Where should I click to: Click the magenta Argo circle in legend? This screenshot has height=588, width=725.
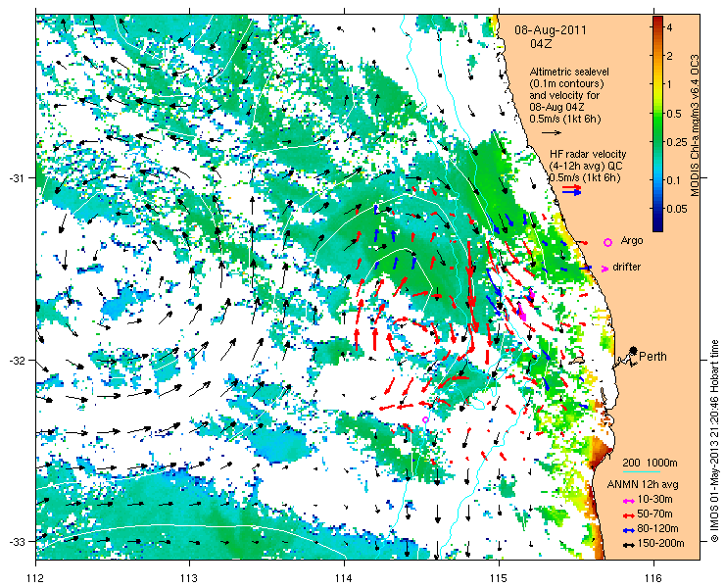608,242
